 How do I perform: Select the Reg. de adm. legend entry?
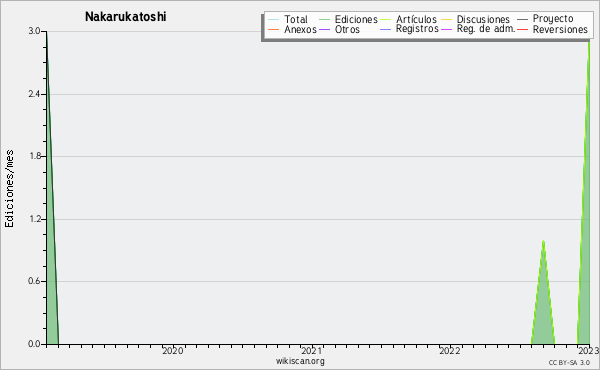pos(486,29)
